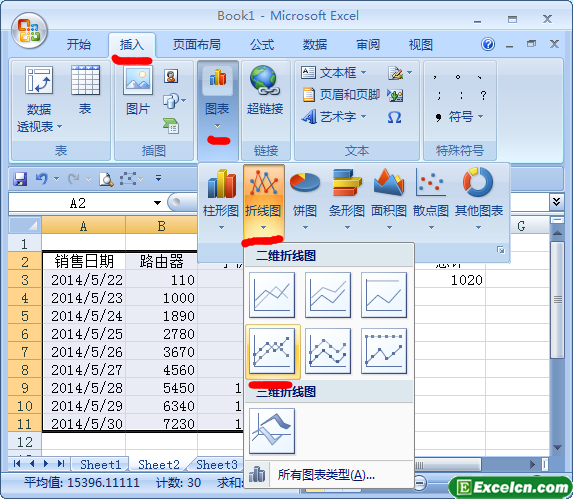The image size is (573, 499).
Task: Switch to the 页面布局 tab
Action: [x=197, y=45]
